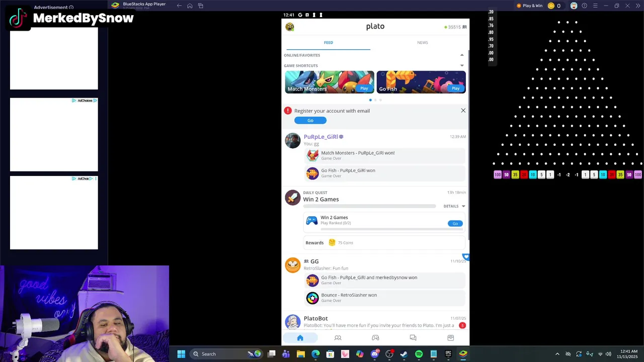Image resolution: width=644 pixels, height=362 pixels.
Task: Play Match Monsters shortcut
Action: pos(364,88)
